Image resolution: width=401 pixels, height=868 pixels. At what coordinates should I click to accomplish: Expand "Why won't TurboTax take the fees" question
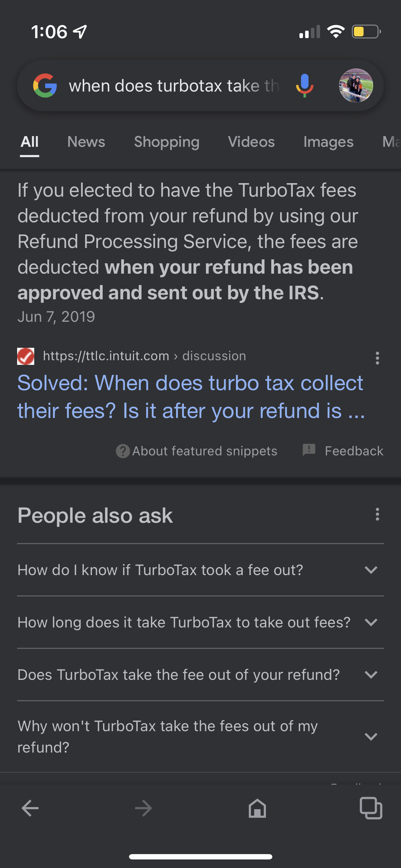(x=371, y=737)
